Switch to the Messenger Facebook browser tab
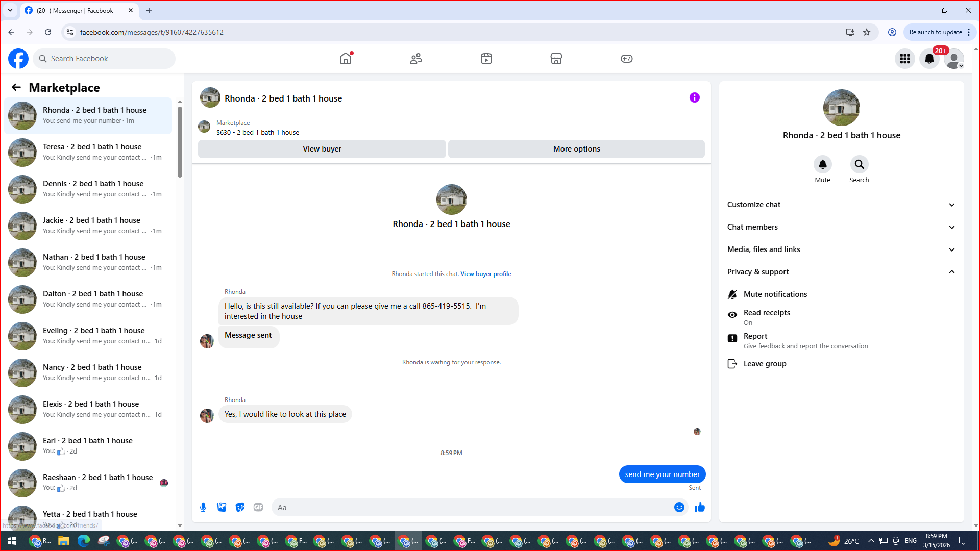The width and height of the screenshot is (980, 551). click(x=79, y=10)
